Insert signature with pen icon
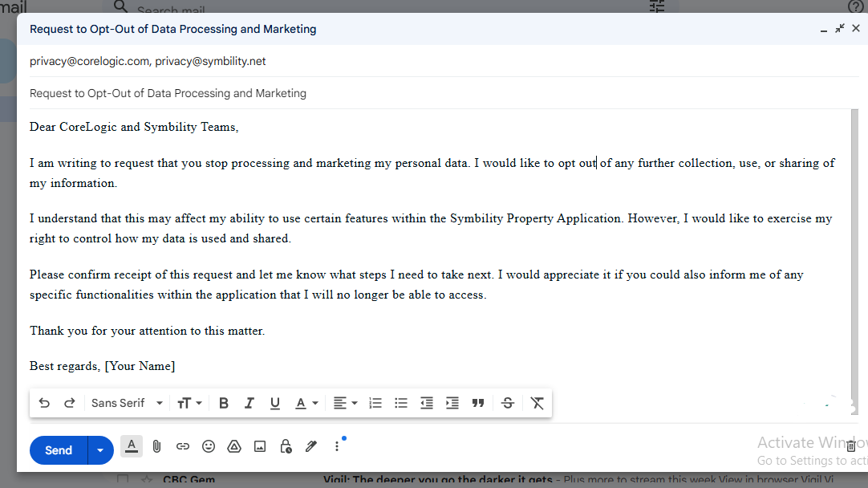 click(x=311, y=446)
